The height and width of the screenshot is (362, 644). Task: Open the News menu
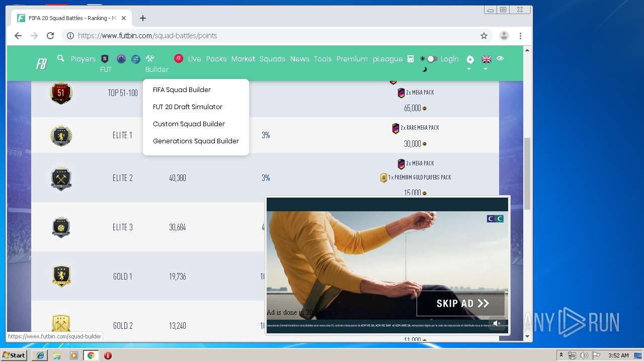[x=299, y=59]
